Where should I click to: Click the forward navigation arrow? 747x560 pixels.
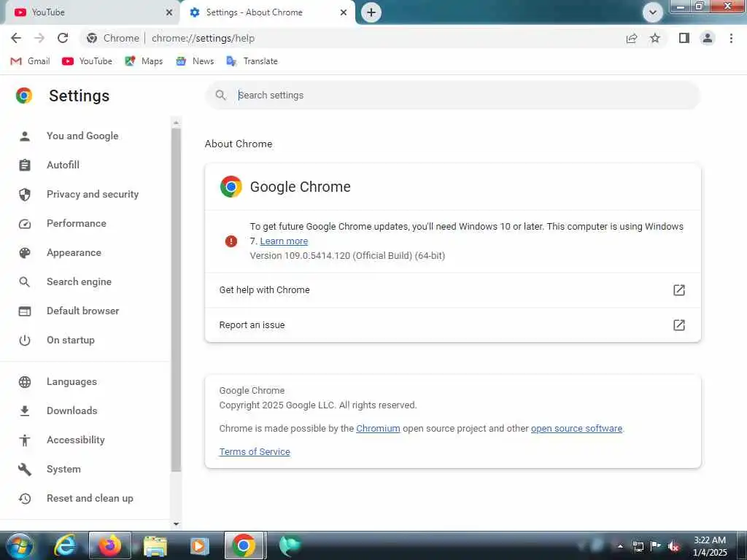39,38
